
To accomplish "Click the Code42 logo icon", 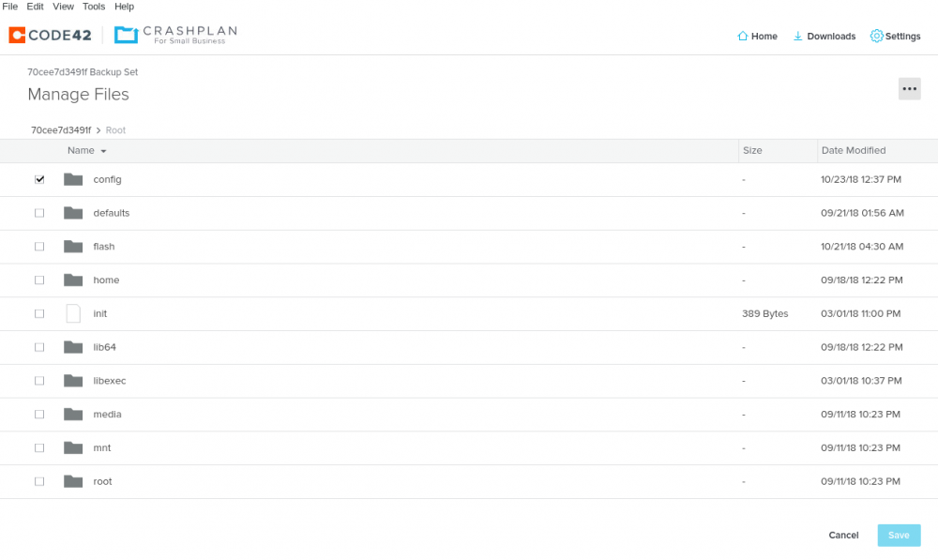I will (x=17, y=36).
